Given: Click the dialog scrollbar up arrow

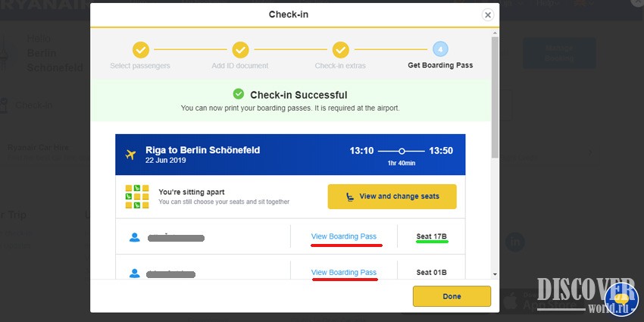Looking at the screenshot, I should [x=495, y=33].
